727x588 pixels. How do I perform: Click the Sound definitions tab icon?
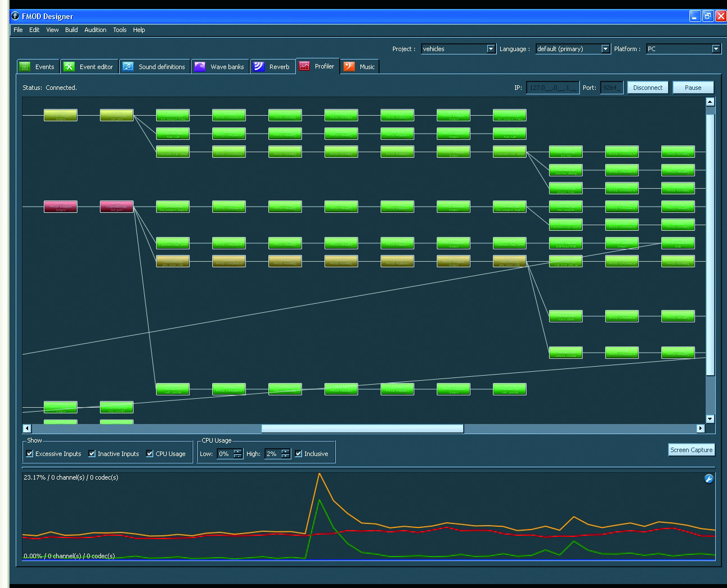(x=128, y=67)
